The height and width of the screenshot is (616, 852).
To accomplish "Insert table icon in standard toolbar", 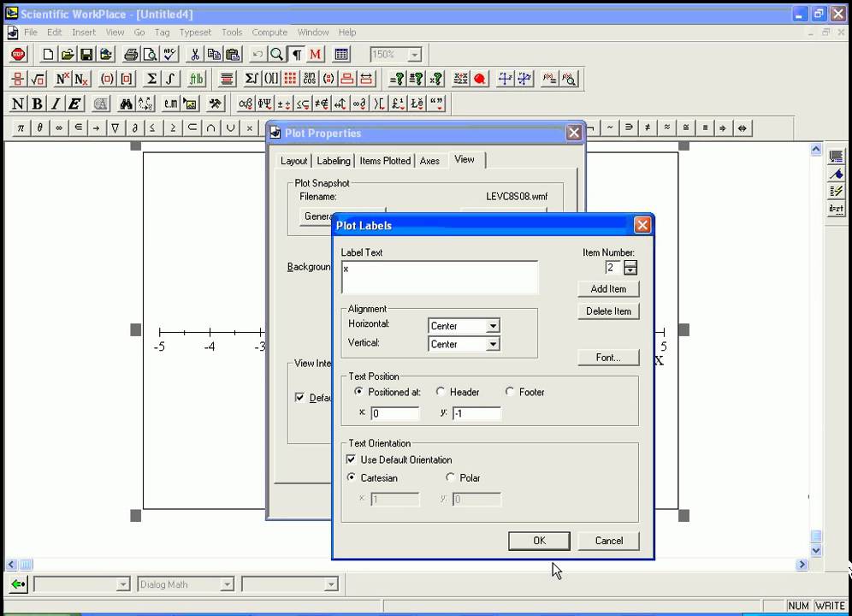I will tap(341, 55).
